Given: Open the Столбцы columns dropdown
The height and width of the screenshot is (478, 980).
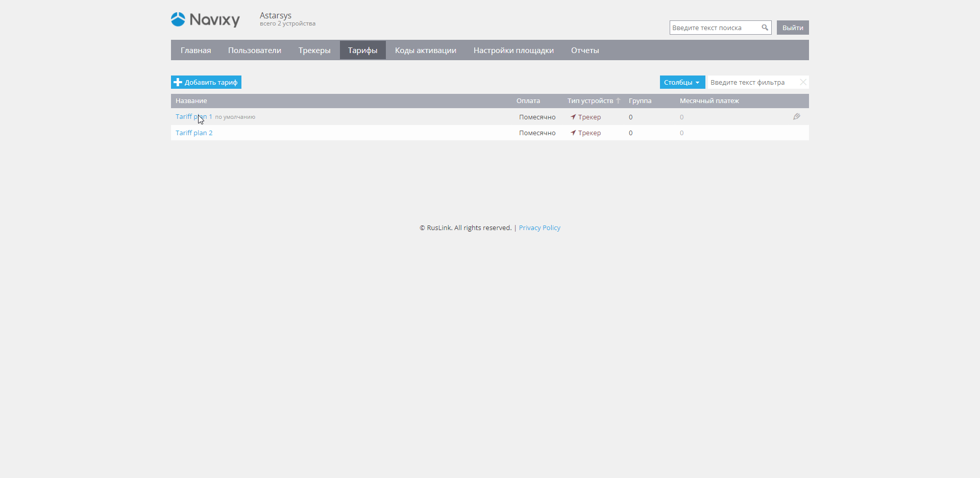Looking at the screenshot, I should point(682,82).
